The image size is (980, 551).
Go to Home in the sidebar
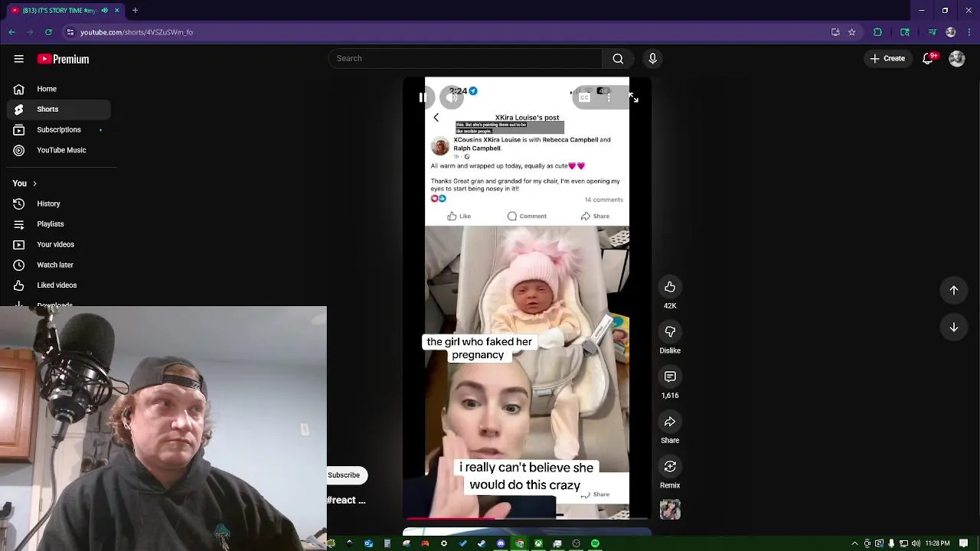59,89
